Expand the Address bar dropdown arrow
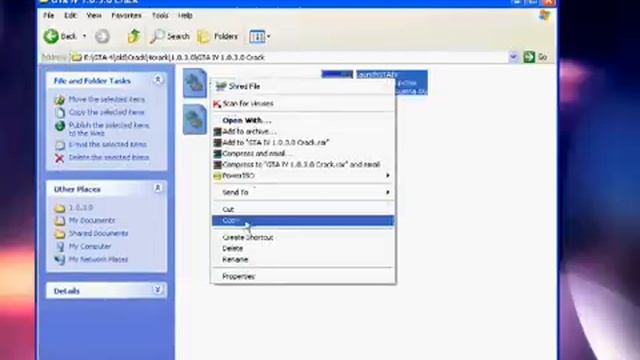Image resolution: width=640 pixels, height=360 pixels. click(513, 57)
